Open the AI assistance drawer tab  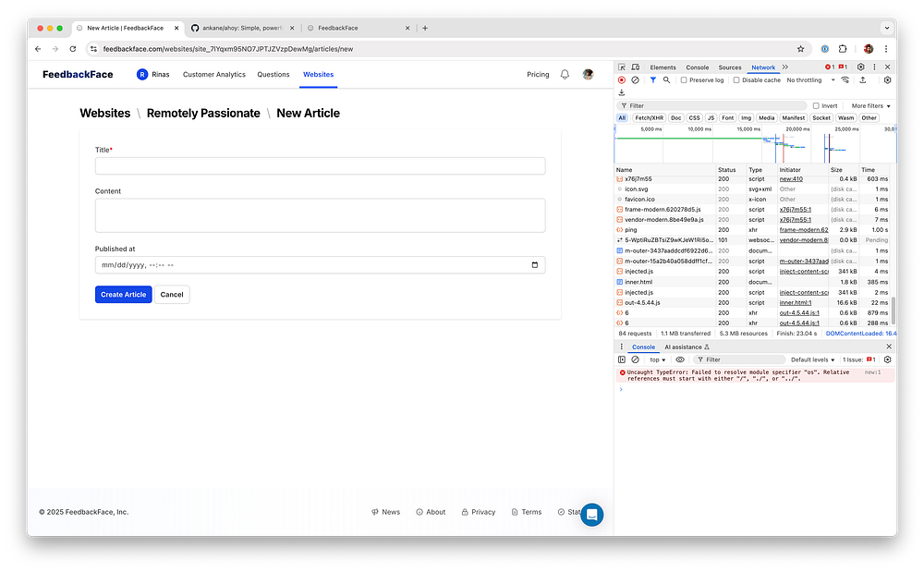point(687,347)
